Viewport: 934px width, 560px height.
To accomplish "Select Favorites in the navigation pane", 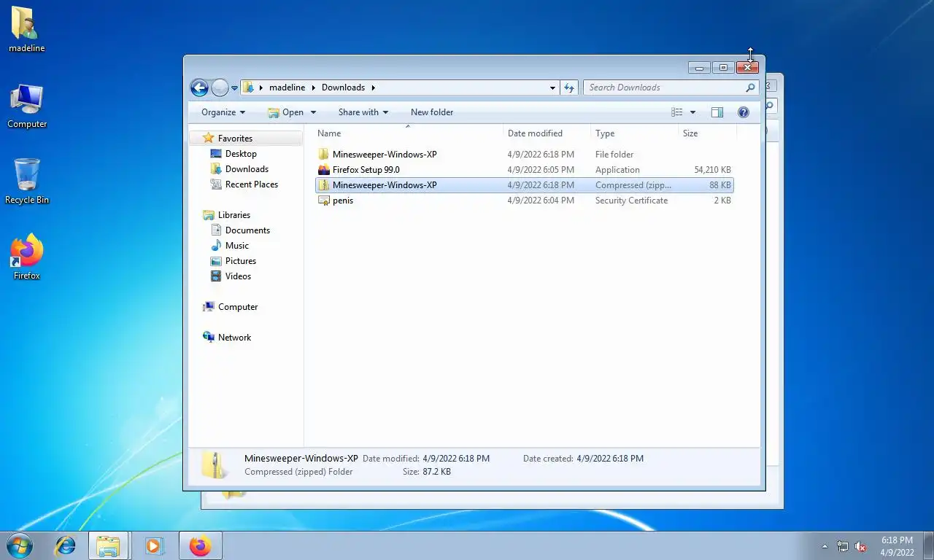I will pyautogui.click(x=235, y=139).
